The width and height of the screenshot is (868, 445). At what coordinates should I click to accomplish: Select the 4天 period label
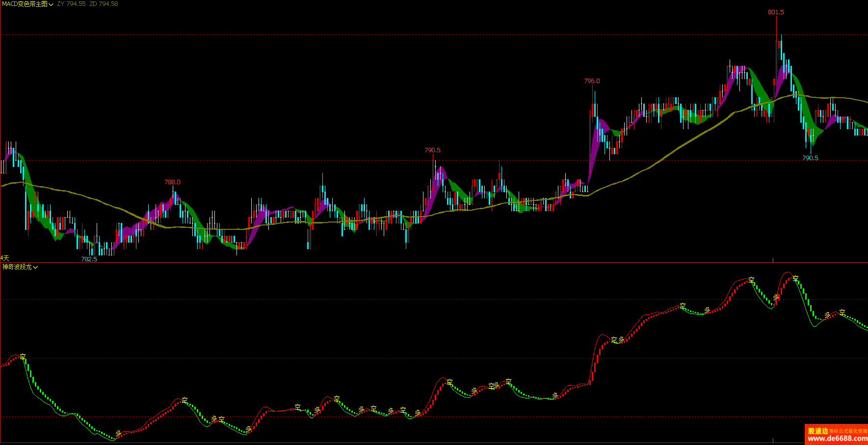tap(5, 258)
